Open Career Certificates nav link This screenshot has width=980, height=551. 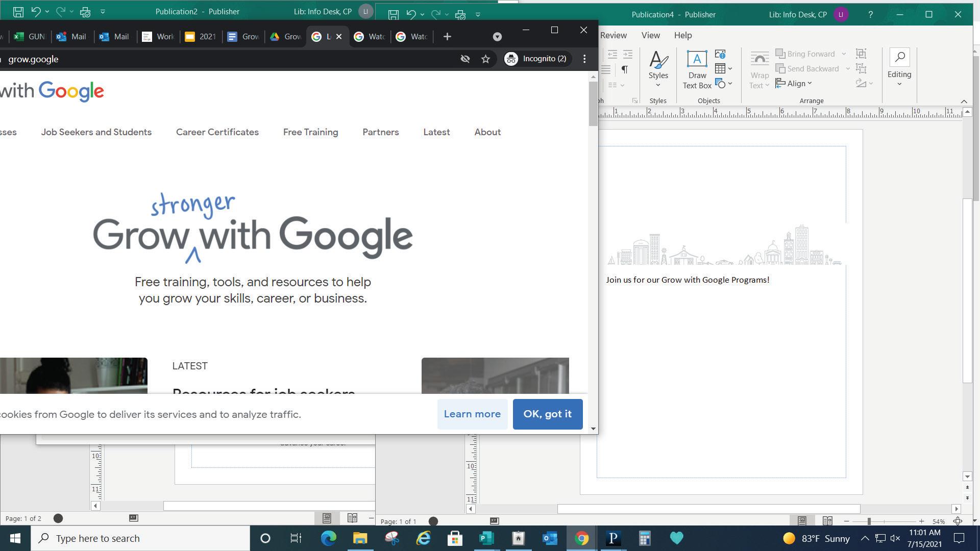217,132
